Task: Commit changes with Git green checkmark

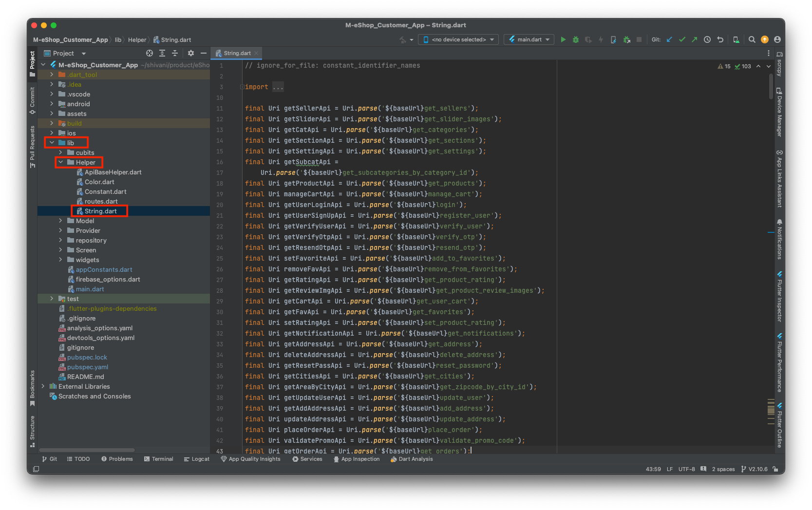Action: coord(682,39)
